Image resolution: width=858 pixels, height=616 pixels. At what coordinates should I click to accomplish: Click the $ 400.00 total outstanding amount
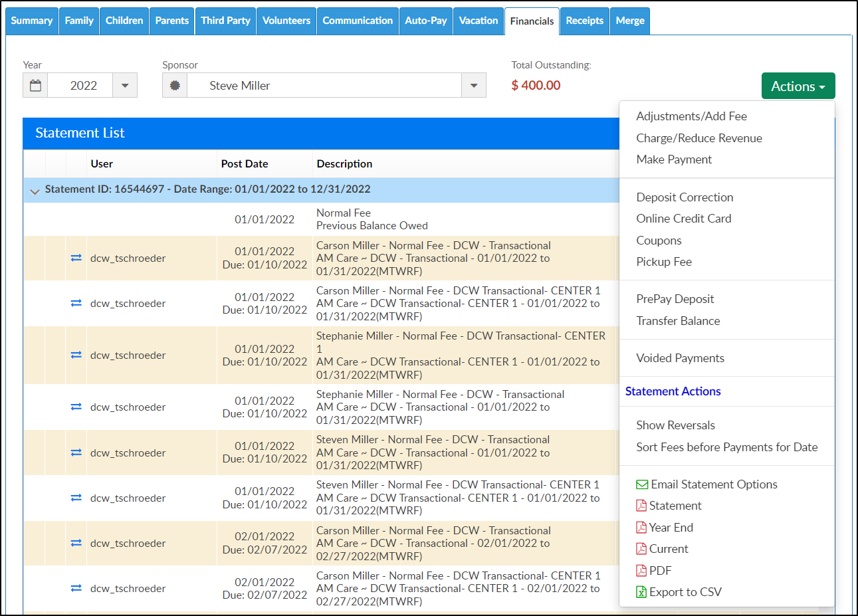[x=536, y=86]
